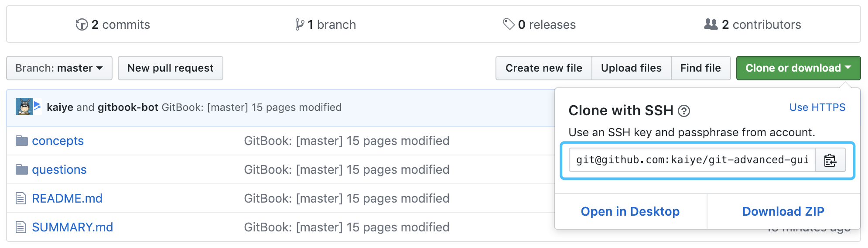This screenshot has width=868, height=248.
Task: Click the Create new file button
Action: [544, 68]
